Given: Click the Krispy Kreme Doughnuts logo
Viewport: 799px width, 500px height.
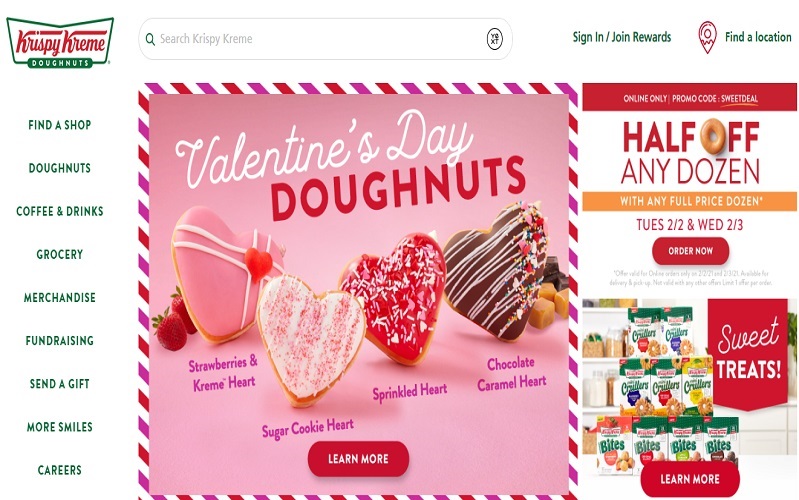Looking at the screenshot, I should tap(60, 42).
